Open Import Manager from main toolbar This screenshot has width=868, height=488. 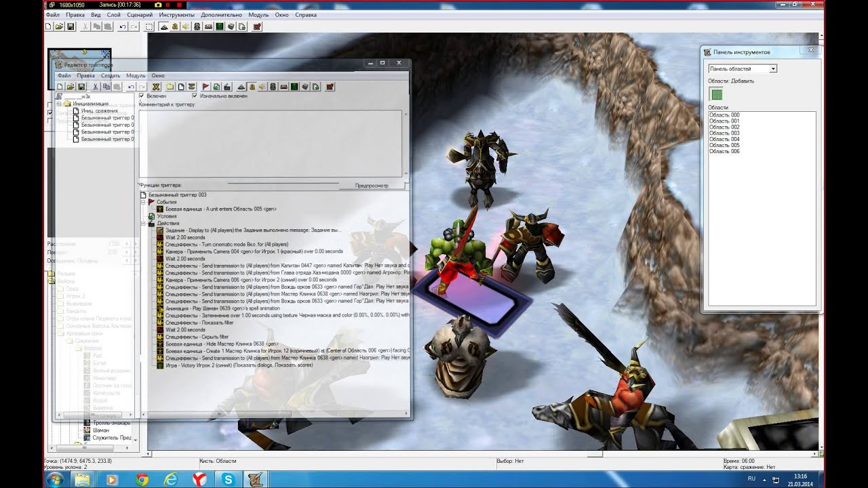tap(241, 27)
